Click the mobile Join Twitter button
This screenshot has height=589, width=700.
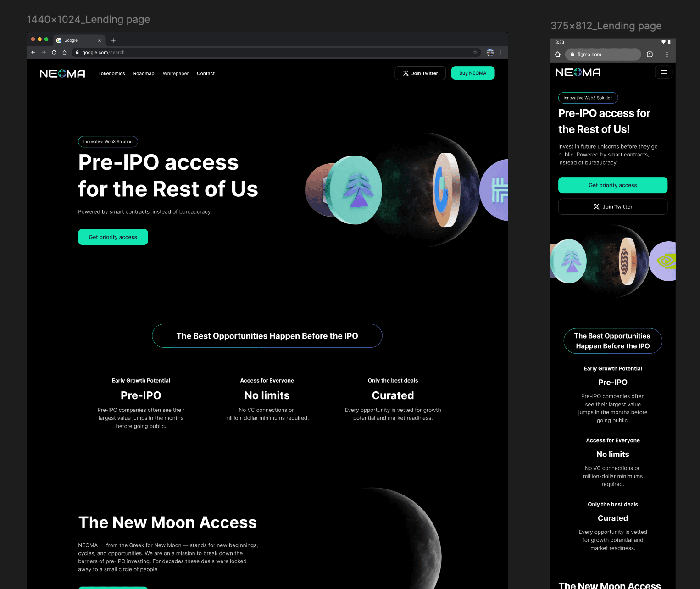[x=613, y=206]
